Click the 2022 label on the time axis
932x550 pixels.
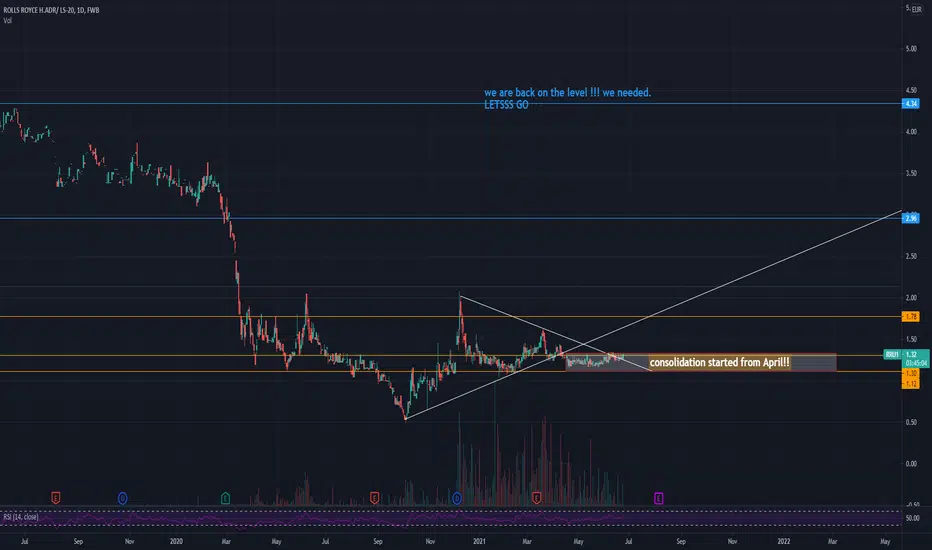tap(784, 542)
